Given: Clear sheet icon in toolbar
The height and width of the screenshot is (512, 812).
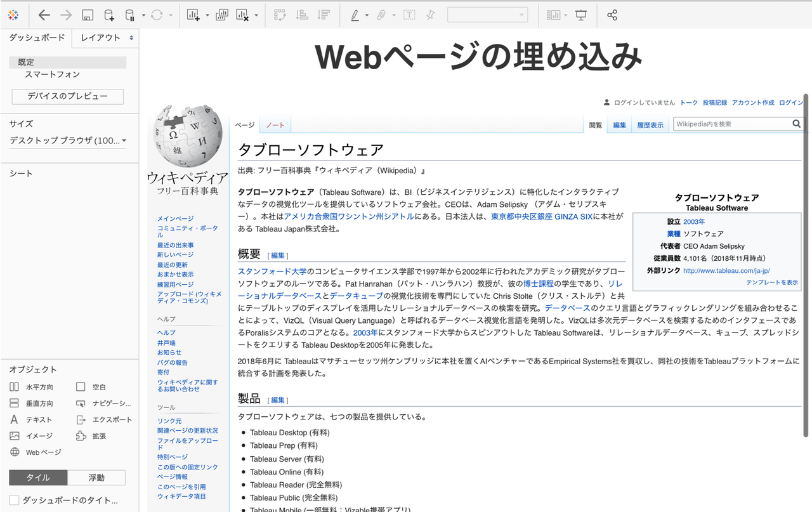Looking at the screenshot, I should pos(242,15).
